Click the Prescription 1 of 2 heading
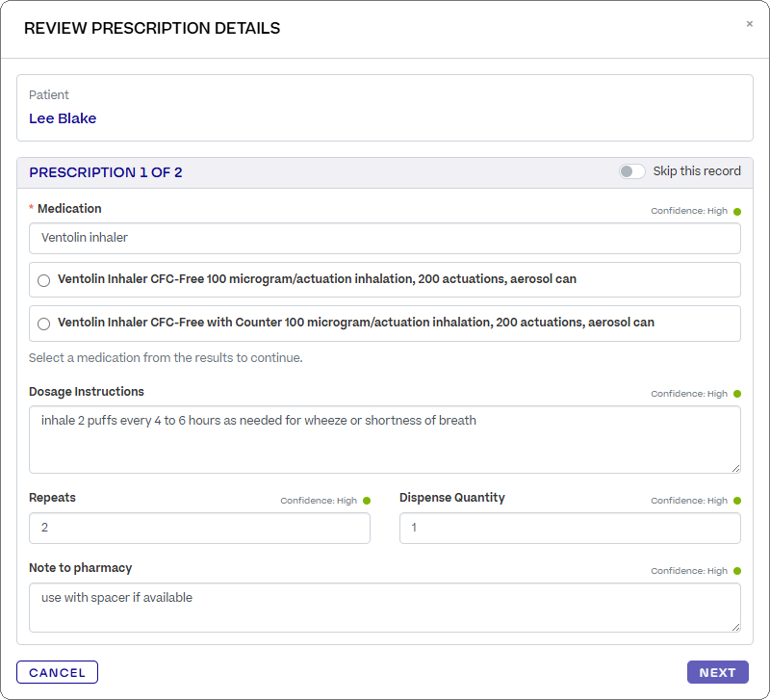The image size is (770, 700). tap(106, 172)
